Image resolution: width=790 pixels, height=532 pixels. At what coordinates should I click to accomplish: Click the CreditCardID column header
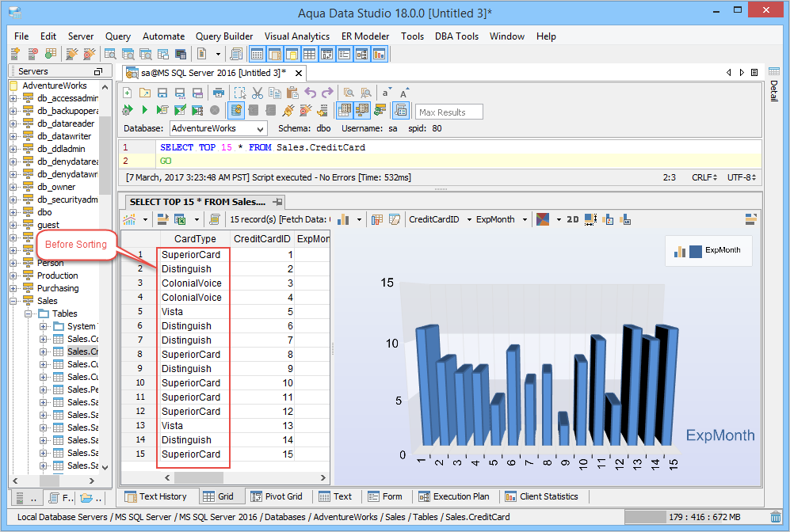point(262,238)
